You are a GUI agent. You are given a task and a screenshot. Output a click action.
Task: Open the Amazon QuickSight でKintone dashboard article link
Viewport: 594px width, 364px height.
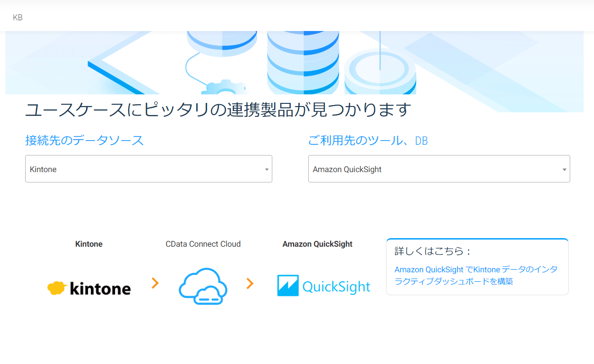click(476, 275)
